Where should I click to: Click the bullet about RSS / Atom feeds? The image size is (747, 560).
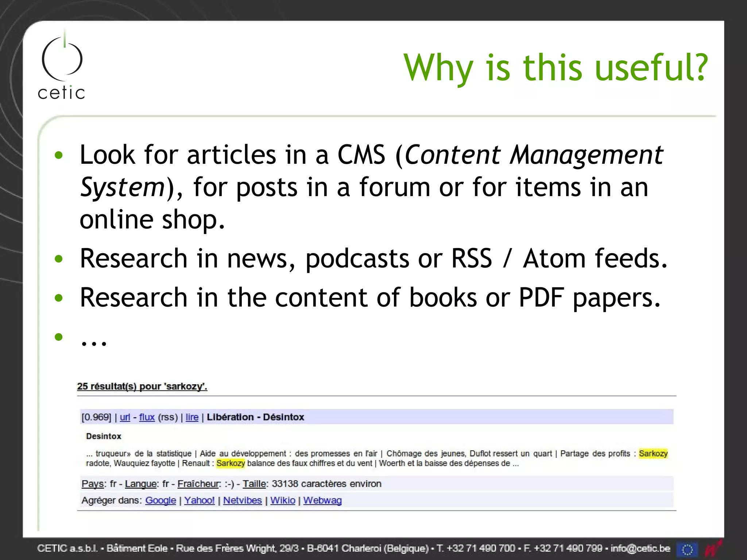(373, 258)
